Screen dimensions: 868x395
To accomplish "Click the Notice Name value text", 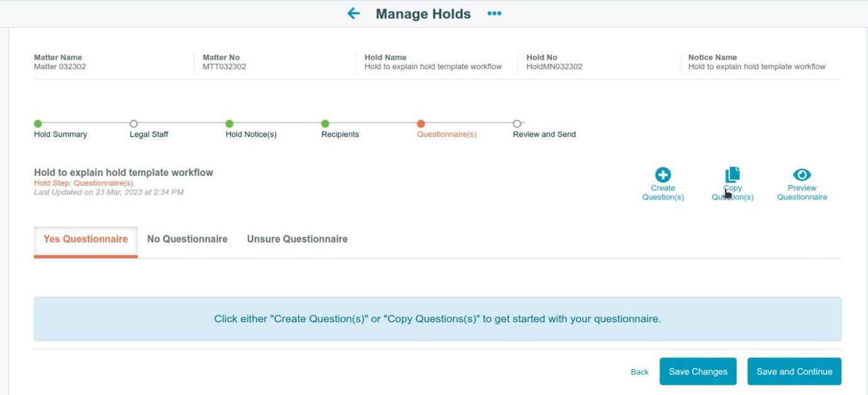I will [x=757, y=67].
